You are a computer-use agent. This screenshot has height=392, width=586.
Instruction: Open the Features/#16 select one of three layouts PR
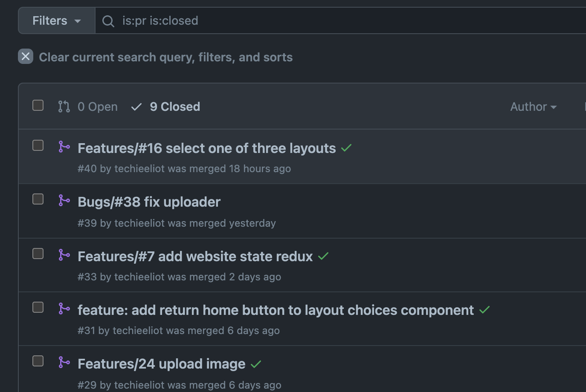(x=206, y=148)
